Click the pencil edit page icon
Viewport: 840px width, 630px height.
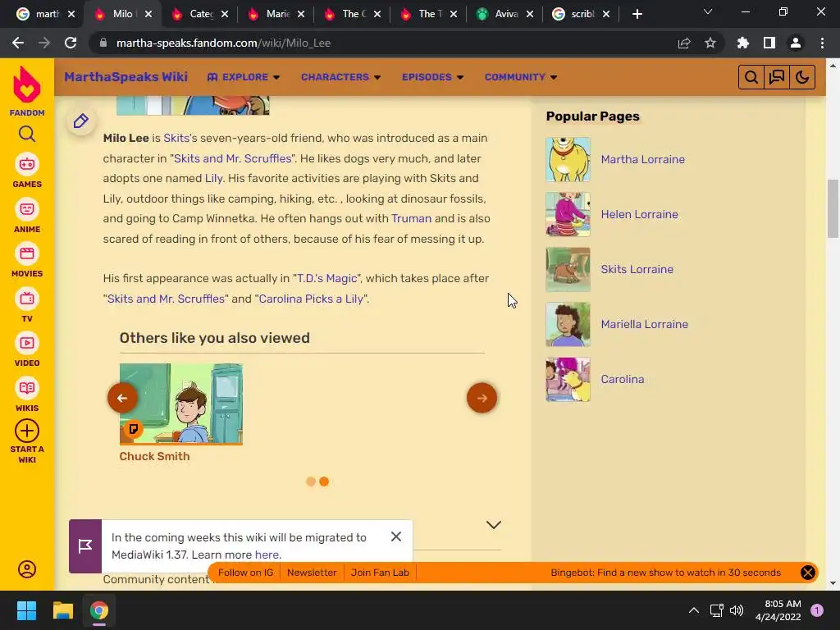pos(81,121)
